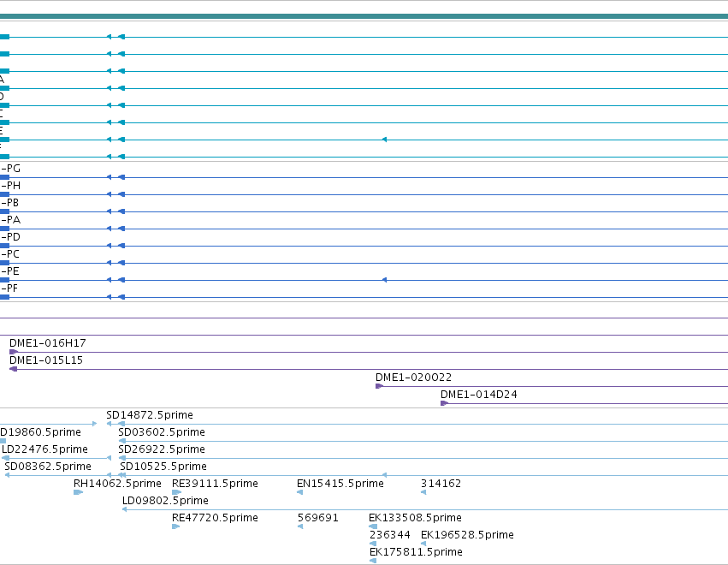
Task: Click the DME1-014D24 clone label
Action: click(x=479, y=395)
